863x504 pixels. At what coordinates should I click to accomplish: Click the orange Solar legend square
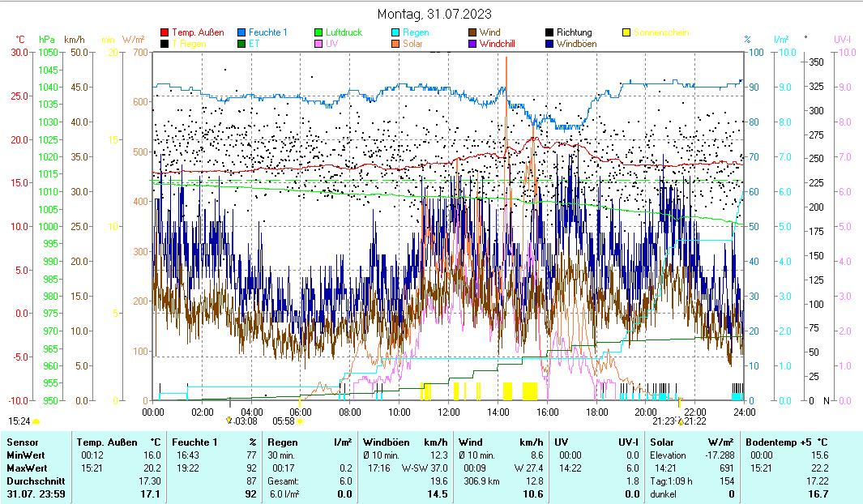396,44
